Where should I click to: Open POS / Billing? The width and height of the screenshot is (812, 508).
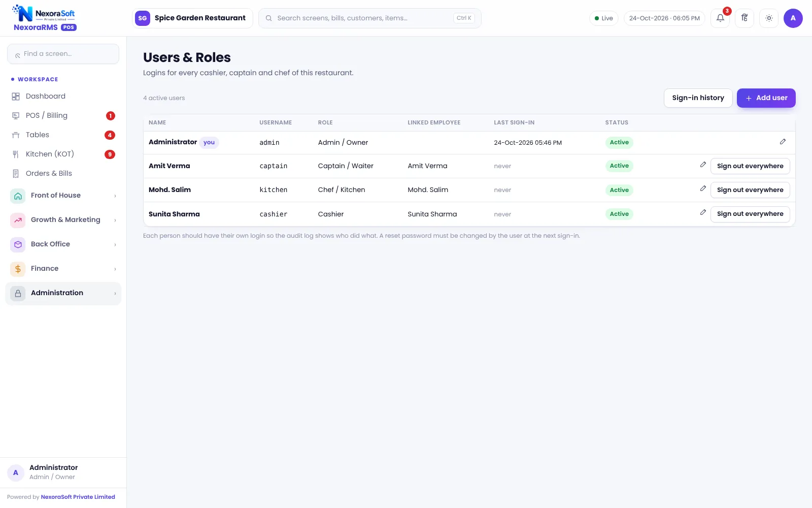[x=63, y=116]
